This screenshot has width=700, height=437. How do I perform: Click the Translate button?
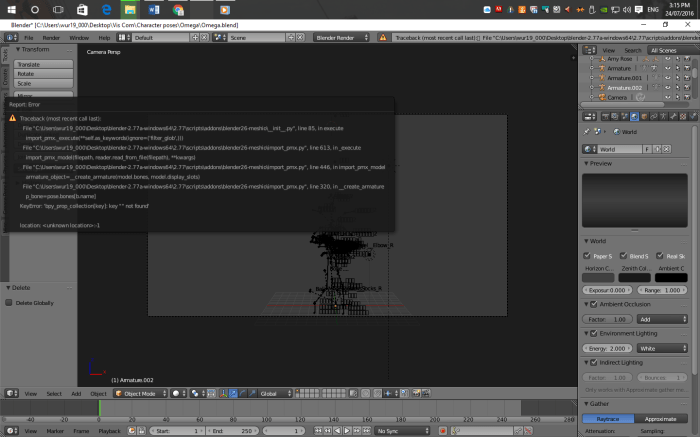pyautogui.click(x=43, y=63)
